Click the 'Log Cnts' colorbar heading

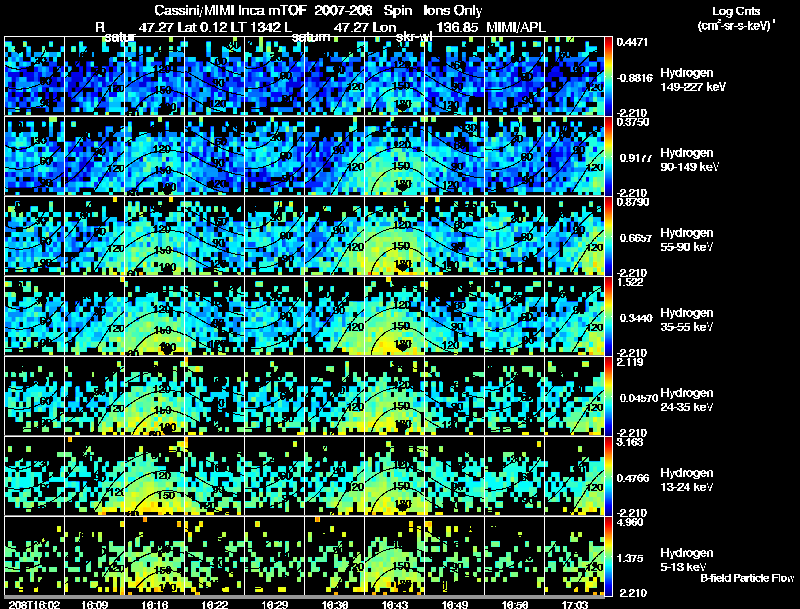(x=736, y=12)
